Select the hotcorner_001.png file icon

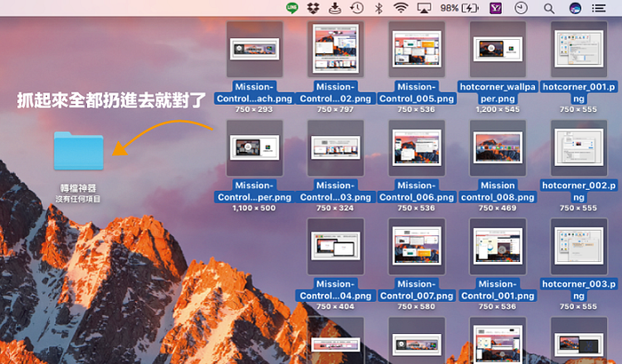tap(578, 49)
